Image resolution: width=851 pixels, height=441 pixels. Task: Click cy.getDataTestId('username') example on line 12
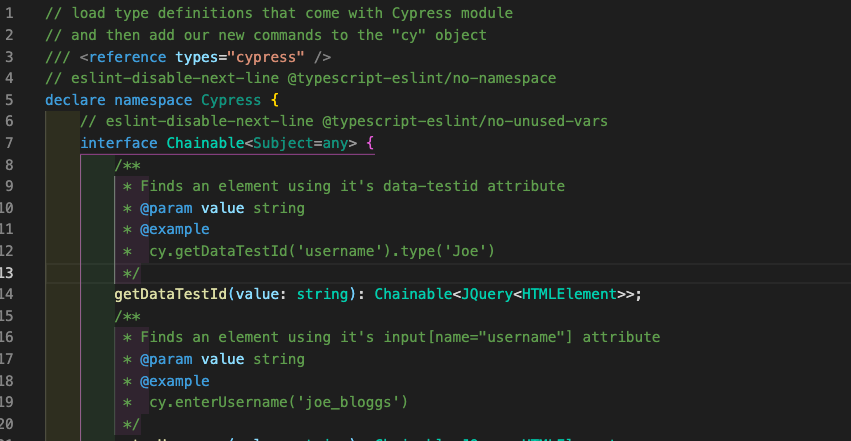[270, 251]
